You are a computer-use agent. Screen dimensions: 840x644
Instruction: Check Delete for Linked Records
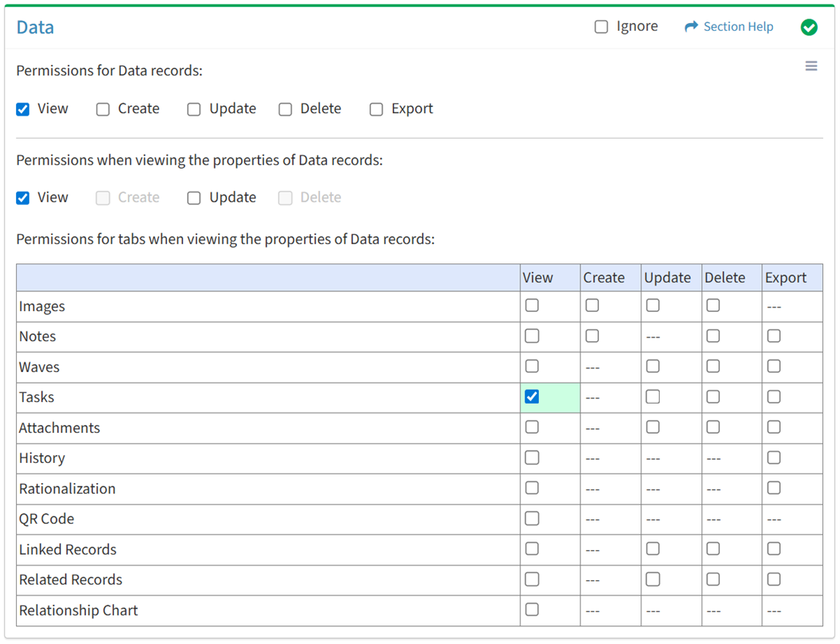tap(713, 548)
